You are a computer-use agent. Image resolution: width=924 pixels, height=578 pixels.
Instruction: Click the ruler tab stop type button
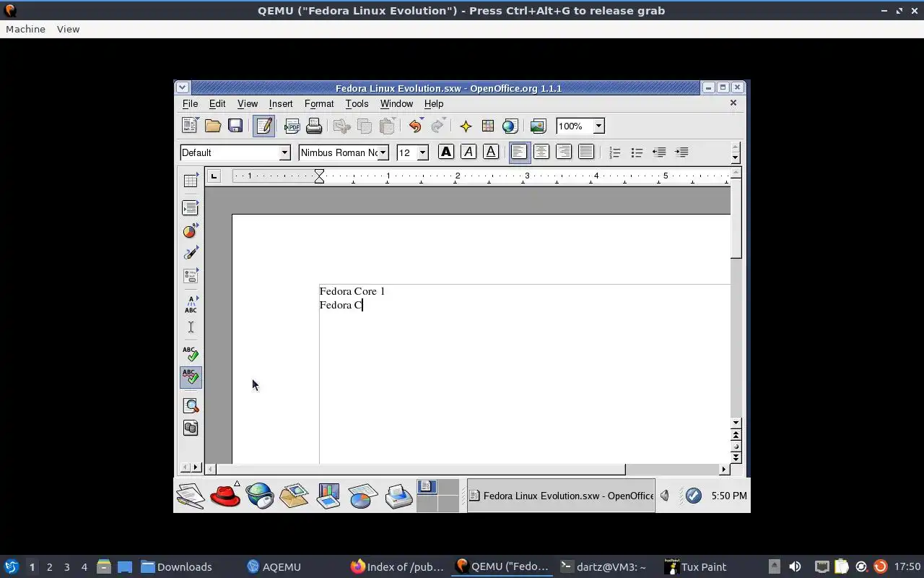coord(214,176)
